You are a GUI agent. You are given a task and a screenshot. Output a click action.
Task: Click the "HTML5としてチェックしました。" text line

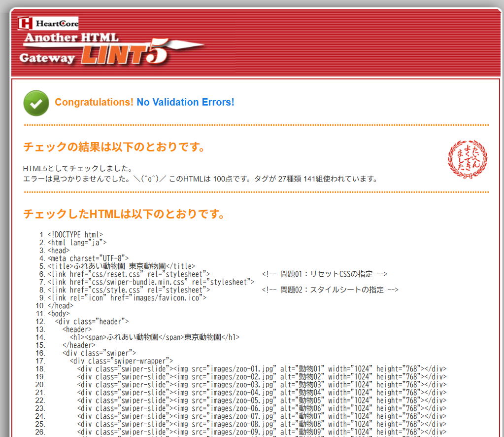pyautogui.click(x=77, y=169)
